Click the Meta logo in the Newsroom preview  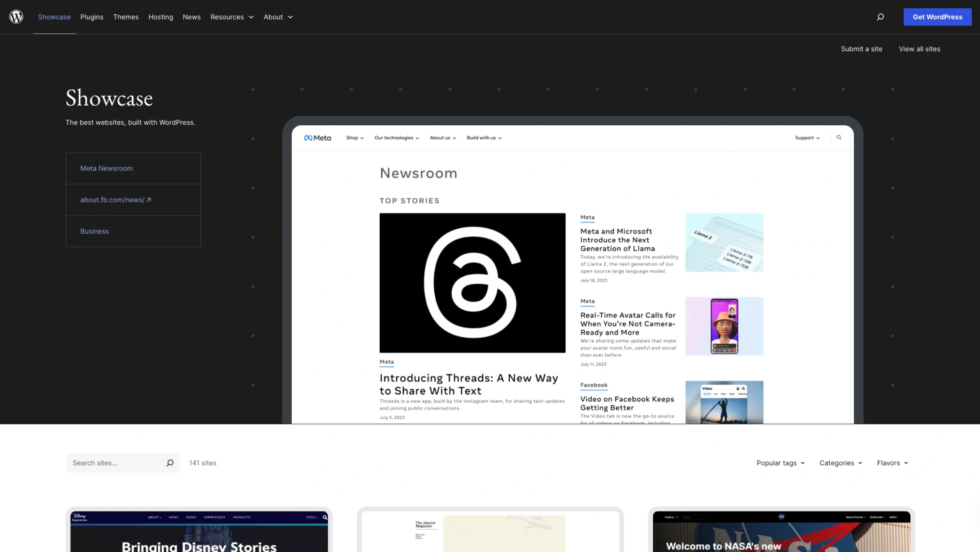click(317, 138)
